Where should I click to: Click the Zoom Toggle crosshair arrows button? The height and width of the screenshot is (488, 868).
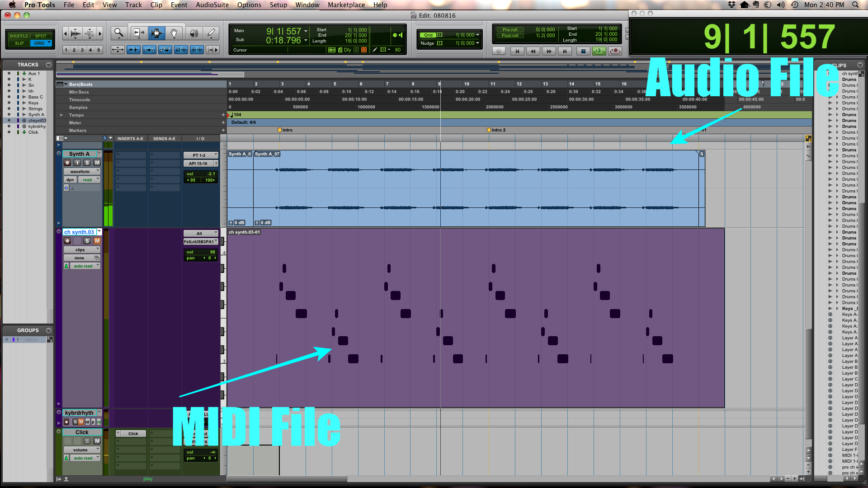tap(118, 50)
